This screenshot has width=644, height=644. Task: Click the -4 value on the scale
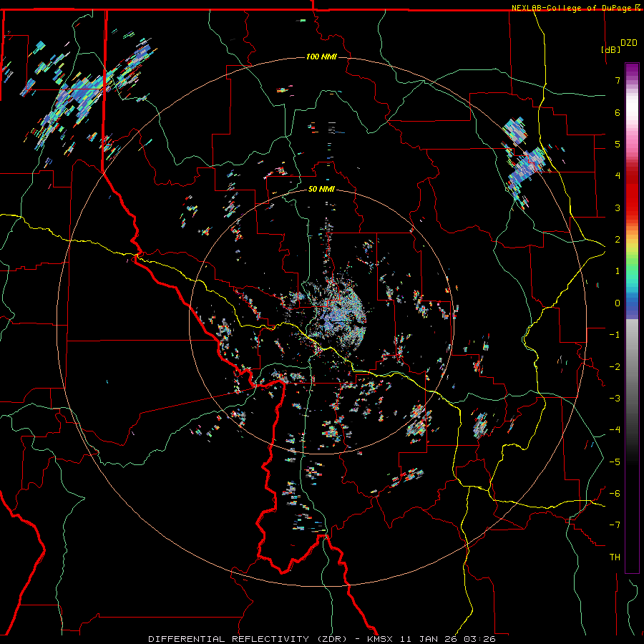(615, 430)
